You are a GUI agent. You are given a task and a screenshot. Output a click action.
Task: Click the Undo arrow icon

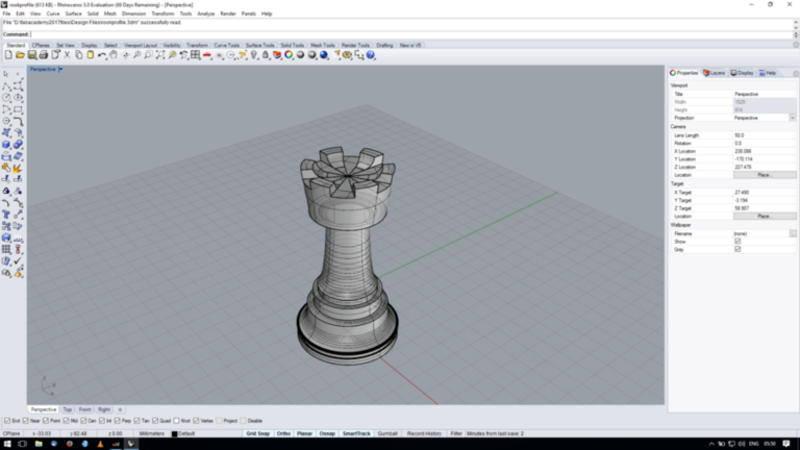click(x=102, y=55)
